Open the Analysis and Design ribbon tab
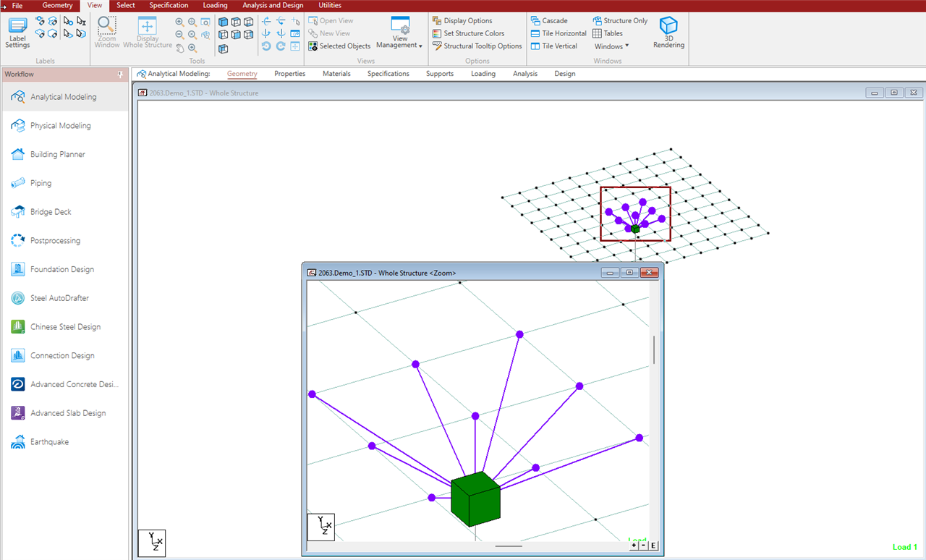Image resolution: width=926 pixels, height=560 pixels. [x=273, y=5]
